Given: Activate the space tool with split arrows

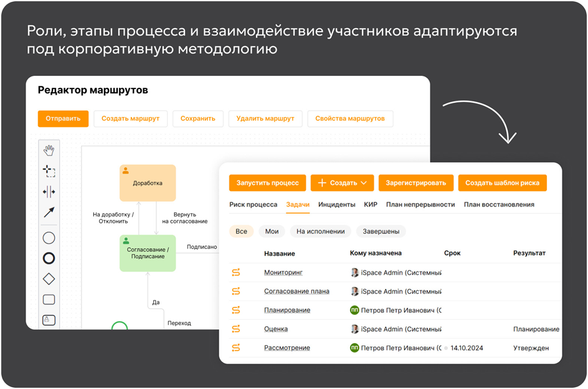Looking at the screenshot, I should pyautogui.click(x=49, y=192).
